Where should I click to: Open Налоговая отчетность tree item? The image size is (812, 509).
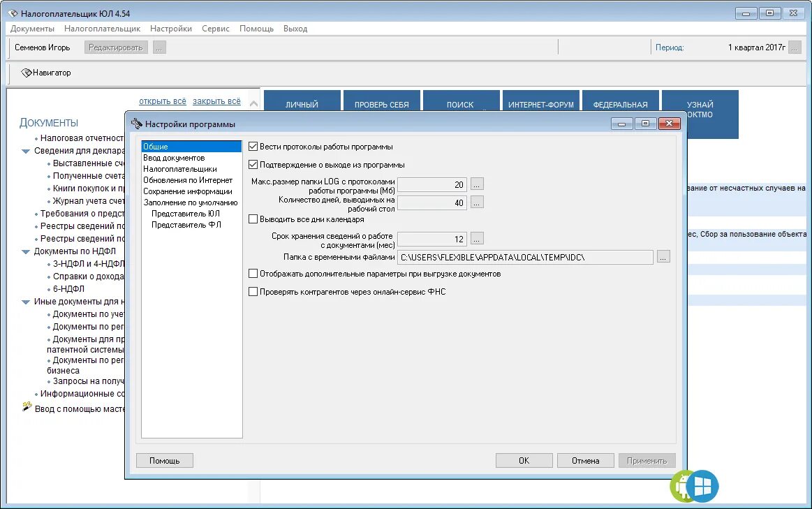coord(82,138)
